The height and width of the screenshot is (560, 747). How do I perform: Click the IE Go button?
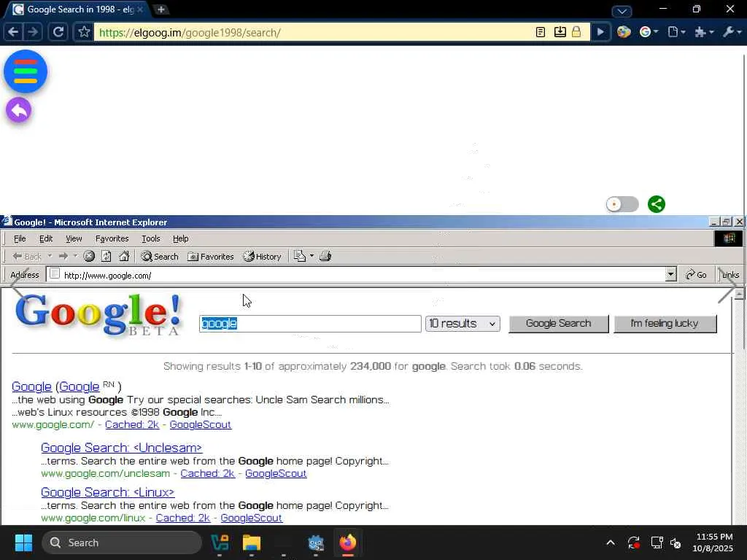tap(695, 275)
